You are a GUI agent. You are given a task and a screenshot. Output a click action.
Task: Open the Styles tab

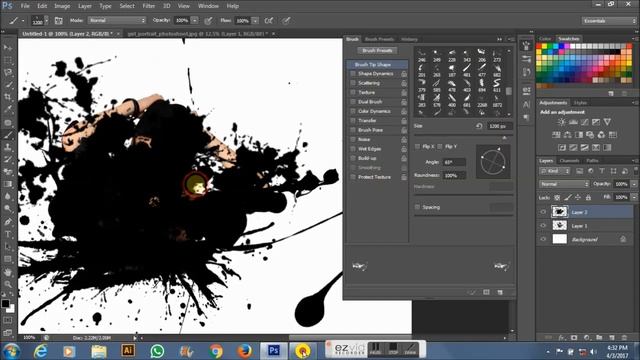580,103
